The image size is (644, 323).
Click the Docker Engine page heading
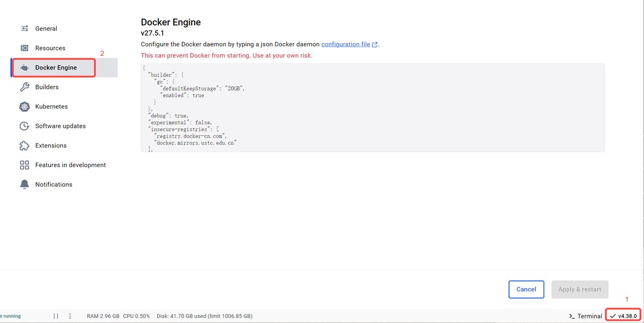171,22
